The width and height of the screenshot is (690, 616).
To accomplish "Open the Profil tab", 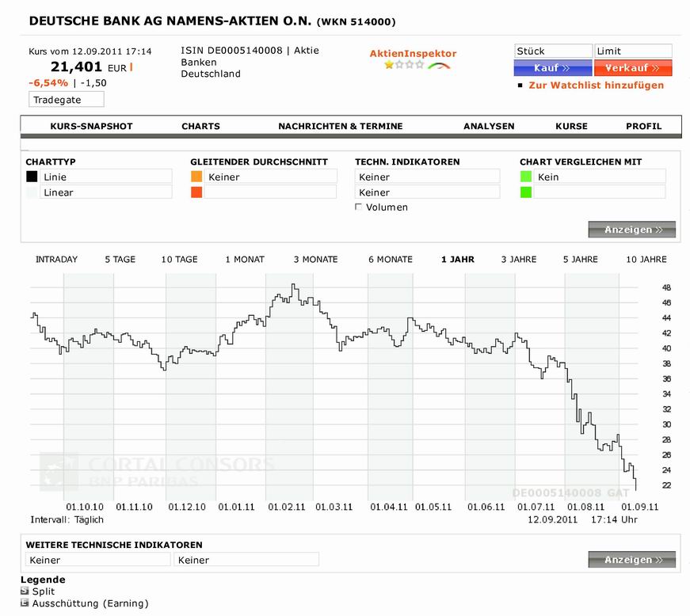I will 644,126.
